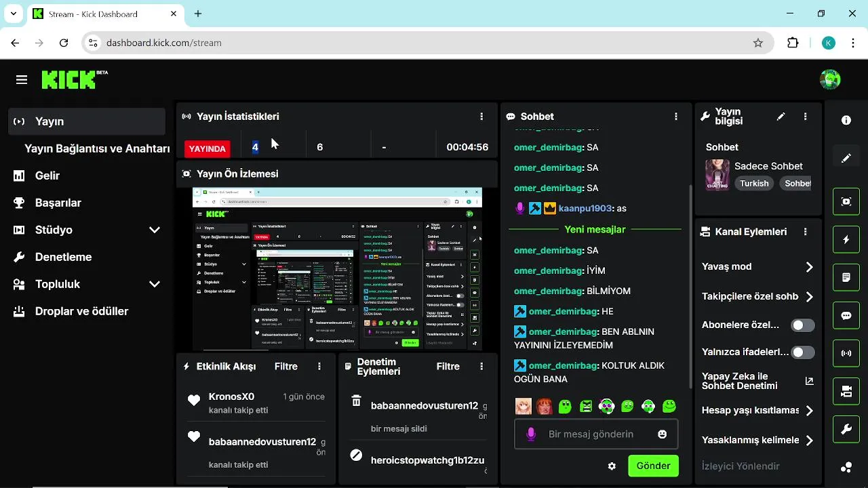Image resolution: width=868 pixels, height=488 pixels.
Task: Open Sohbet panel three-dot options
Action: click(676, 117)
